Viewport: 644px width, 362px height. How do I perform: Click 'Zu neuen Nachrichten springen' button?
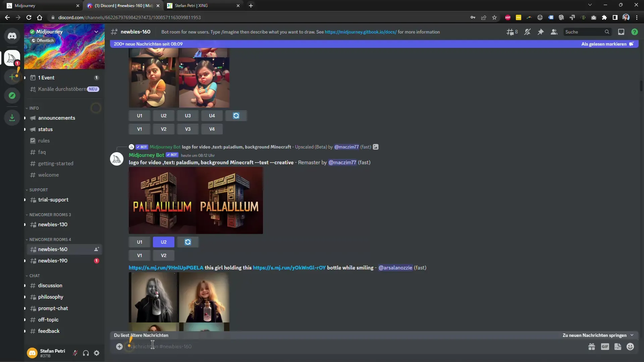pos(595,335)
